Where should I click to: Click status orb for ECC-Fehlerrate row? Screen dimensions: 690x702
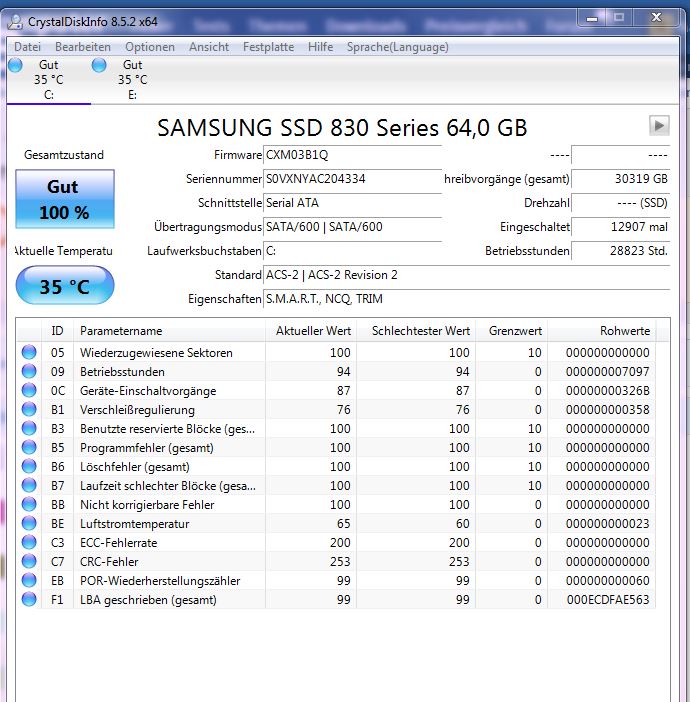29,542
